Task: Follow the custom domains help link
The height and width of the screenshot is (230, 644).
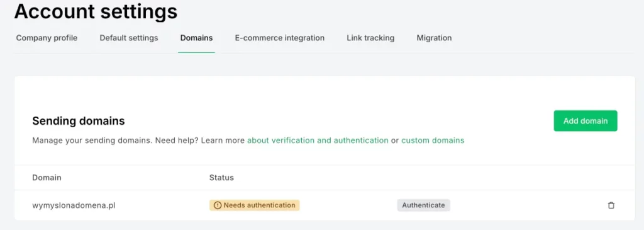Action: coord(433,141)
